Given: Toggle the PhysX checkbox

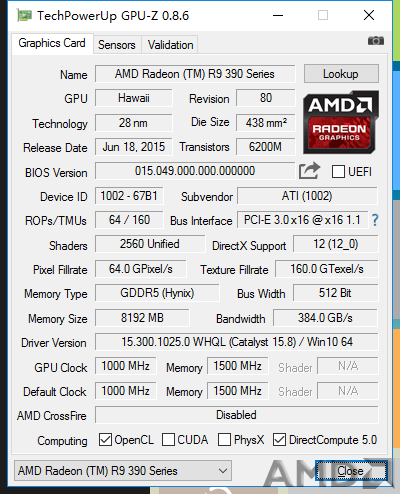Looking at the screenshot, I should 224,440.
